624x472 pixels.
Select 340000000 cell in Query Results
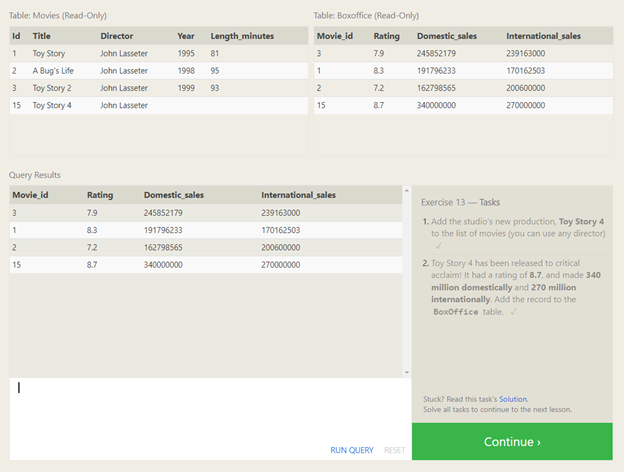point(167,265)
